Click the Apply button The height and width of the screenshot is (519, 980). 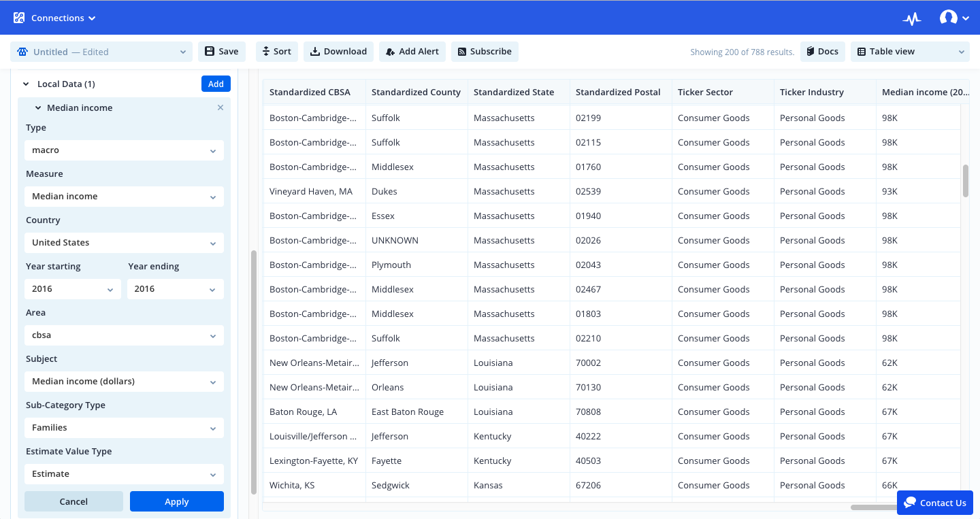click(177, 501)
